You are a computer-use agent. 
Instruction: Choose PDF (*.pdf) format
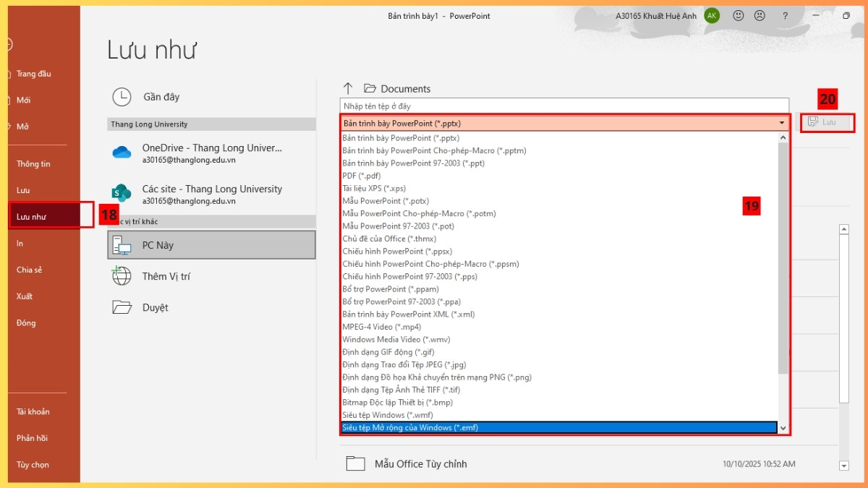[x=558, y=176]
